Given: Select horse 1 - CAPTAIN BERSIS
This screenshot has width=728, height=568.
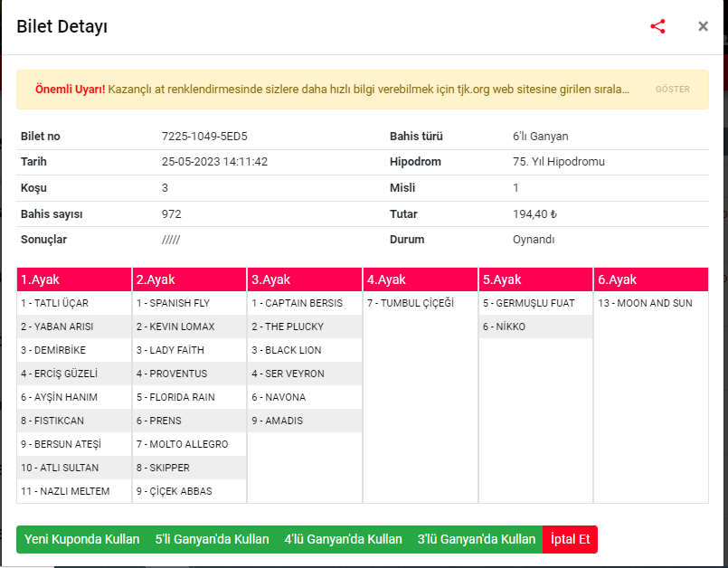Looking at the screenshot, I should click(x=305, y=303).
